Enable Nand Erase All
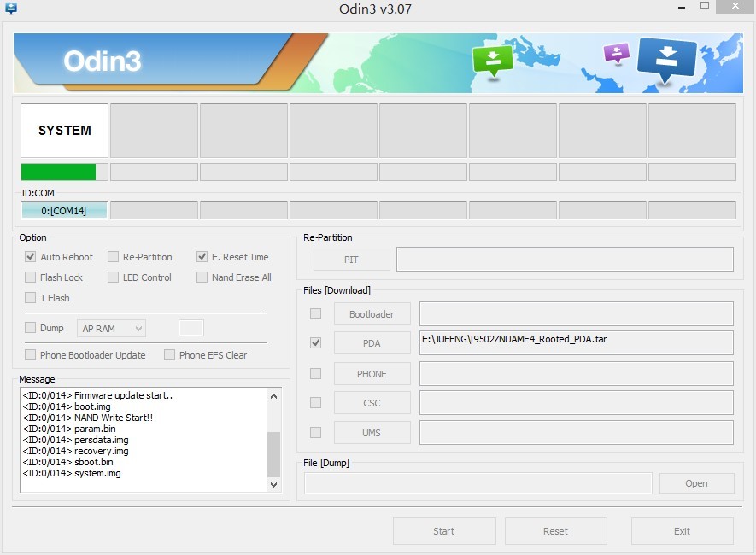 pyautogui.click(x=202, y=277)
